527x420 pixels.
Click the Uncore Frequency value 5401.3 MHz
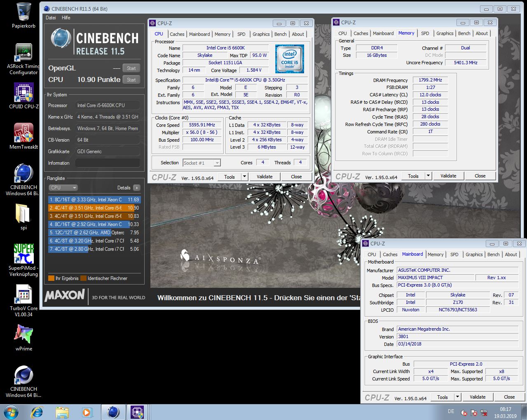click(x=466, y=63)
